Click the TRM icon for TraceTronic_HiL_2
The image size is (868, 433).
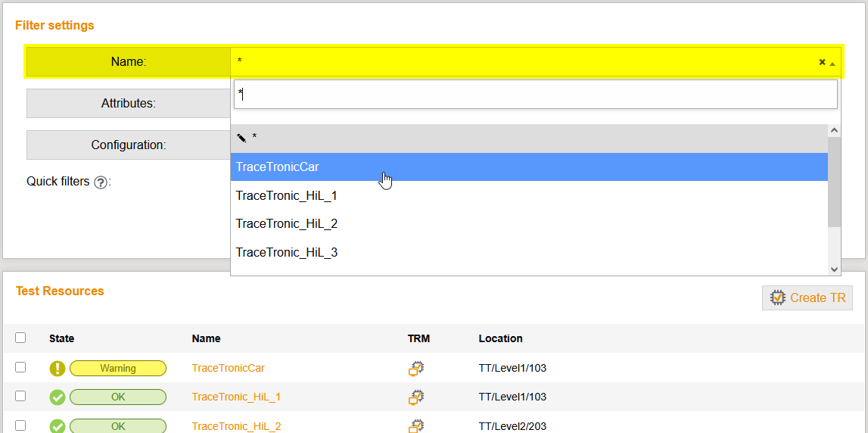click(416, 425)
